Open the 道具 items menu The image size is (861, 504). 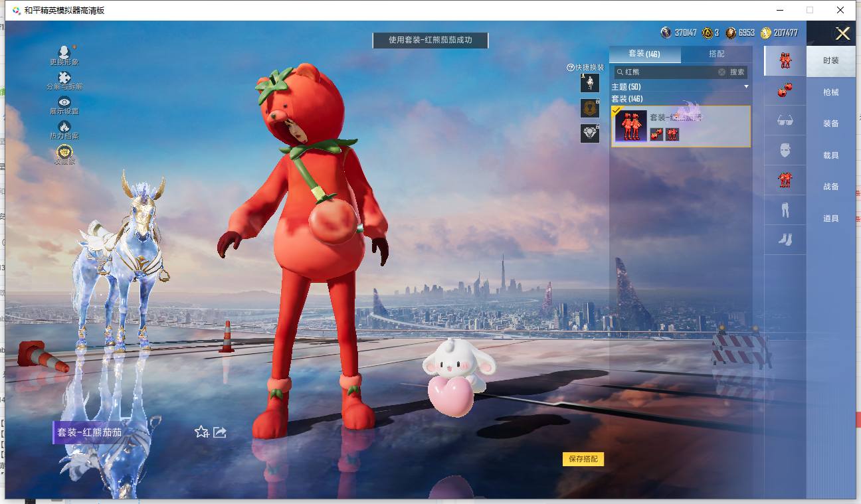831,218
